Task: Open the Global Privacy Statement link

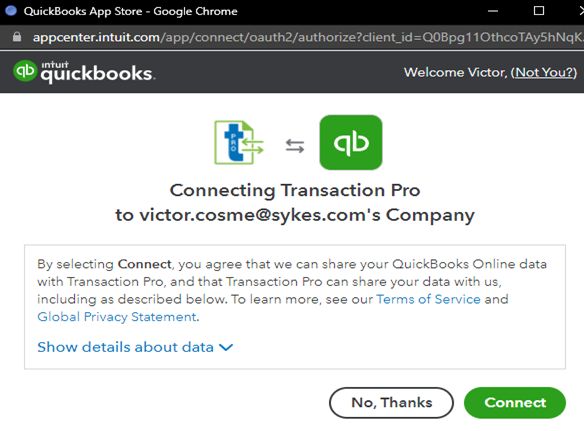Action: pyautogui.click(x=117, y=317)
